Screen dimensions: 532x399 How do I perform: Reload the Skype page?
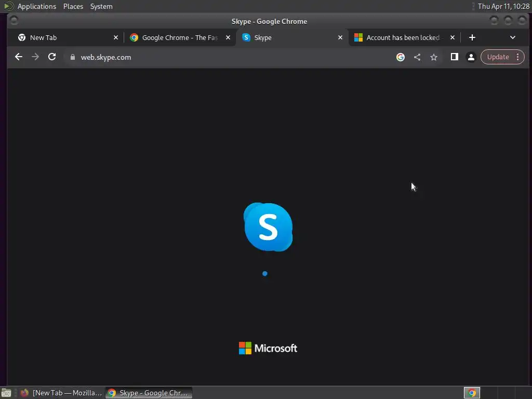(x=52, y=57)
